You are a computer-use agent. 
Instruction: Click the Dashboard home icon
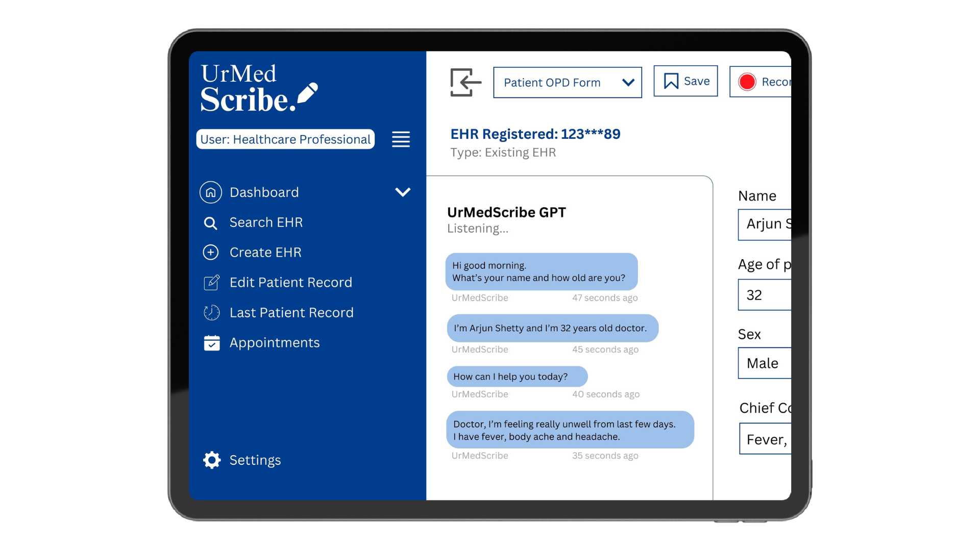click(211, 192)
